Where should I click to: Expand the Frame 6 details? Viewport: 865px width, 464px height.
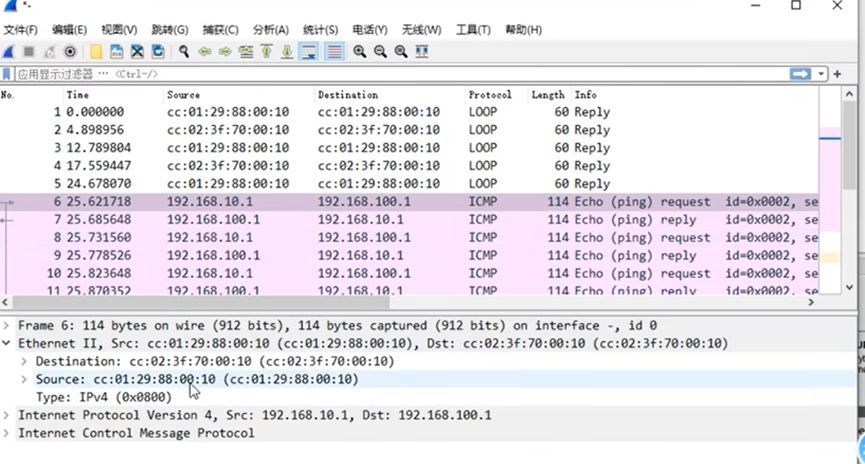[x=8, y=326]
